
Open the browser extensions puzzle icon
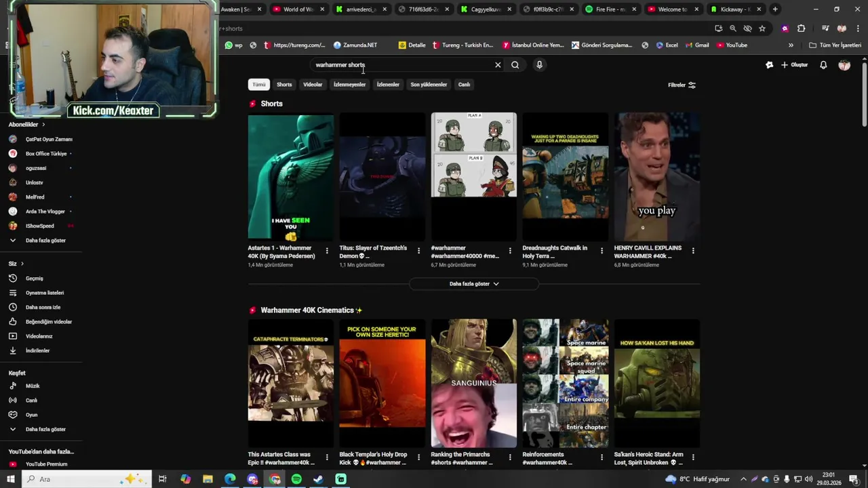pyautogui.click(x=801, y=28)
